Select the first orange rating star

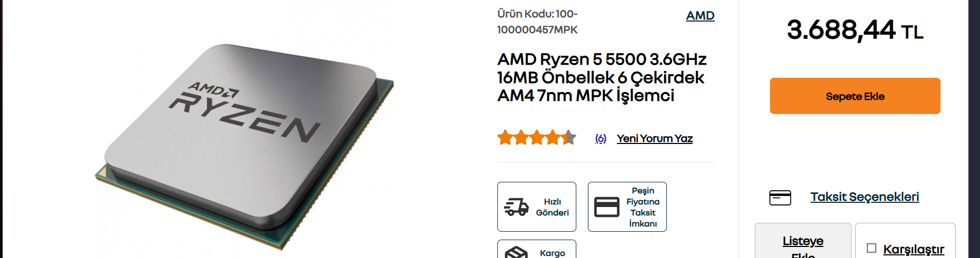(x=505, y=138)
